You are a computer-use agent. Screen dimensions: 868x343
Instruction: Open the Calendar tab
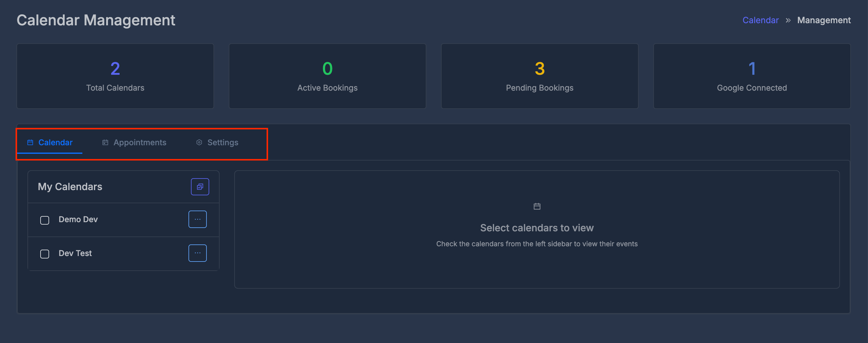pyautogui.click(x=50, y=142)
